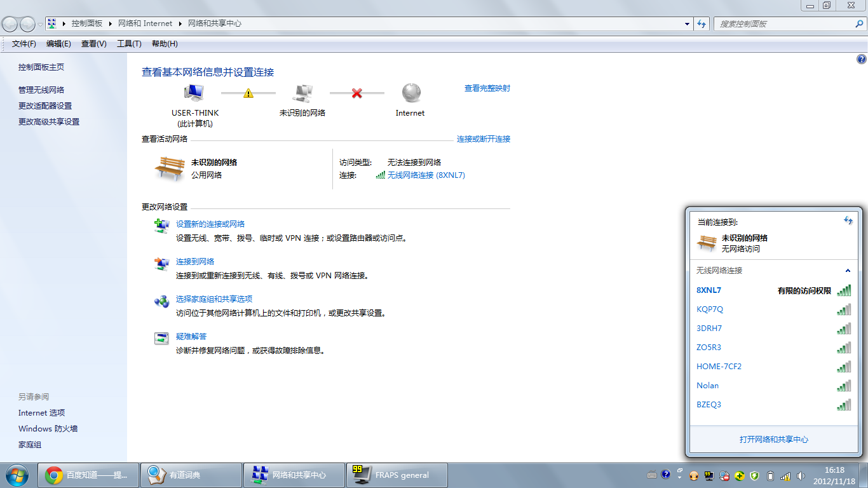Open the 帮助(H) menu

coord(165,44)
